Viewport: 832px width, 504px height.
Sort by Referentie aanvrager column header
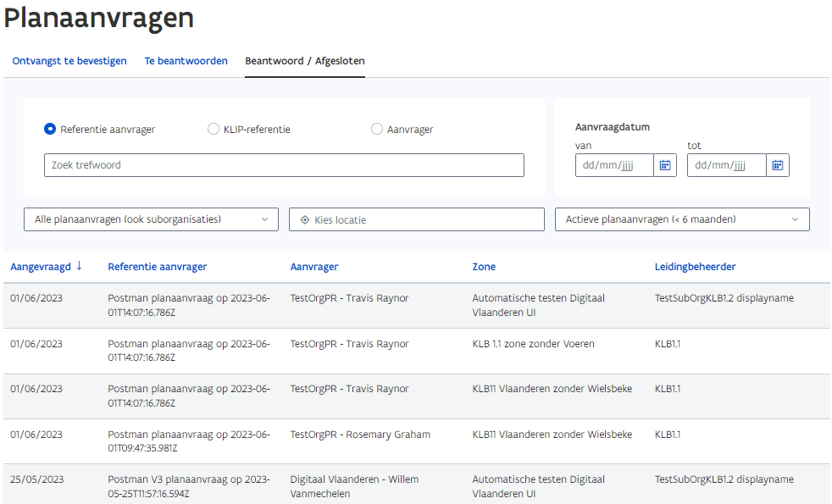158,267
